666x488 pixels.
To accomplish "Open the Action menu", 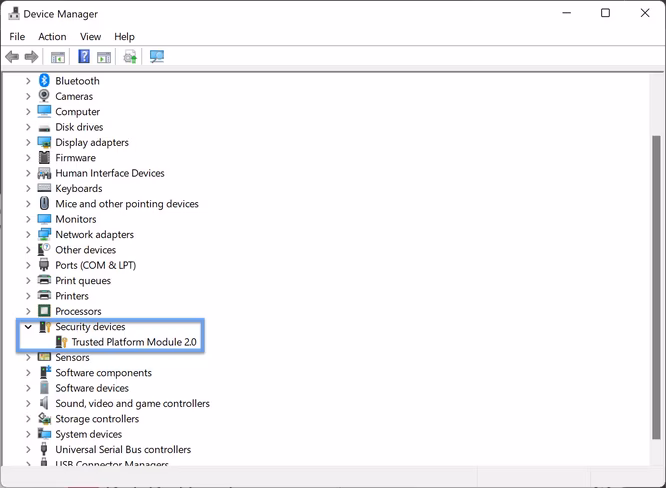I will [52, 37].
